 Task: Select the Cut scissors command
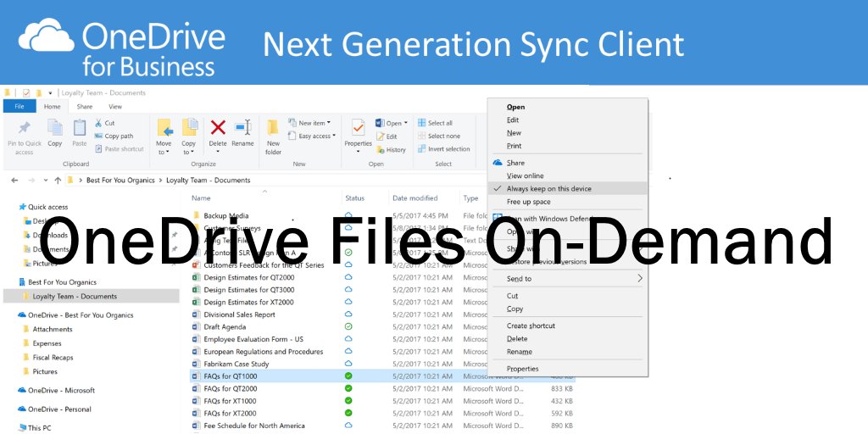[104, 123]
